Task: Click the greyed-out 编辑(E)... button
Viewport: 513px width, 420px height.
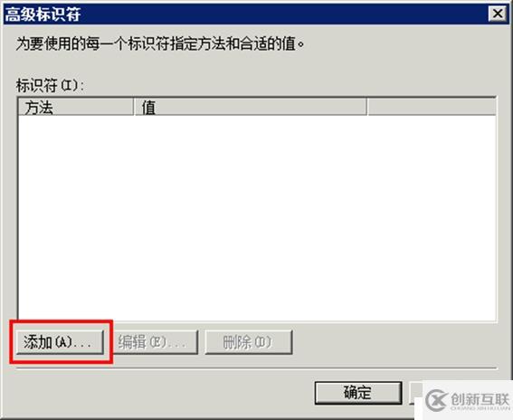Action: click(155, 342)
